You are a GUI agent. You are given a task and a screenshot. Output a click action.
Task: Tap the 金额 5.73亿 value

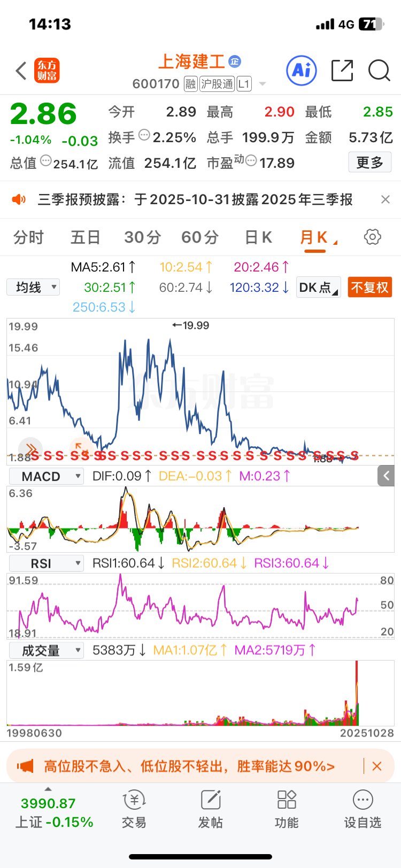[x=371, y=137]
